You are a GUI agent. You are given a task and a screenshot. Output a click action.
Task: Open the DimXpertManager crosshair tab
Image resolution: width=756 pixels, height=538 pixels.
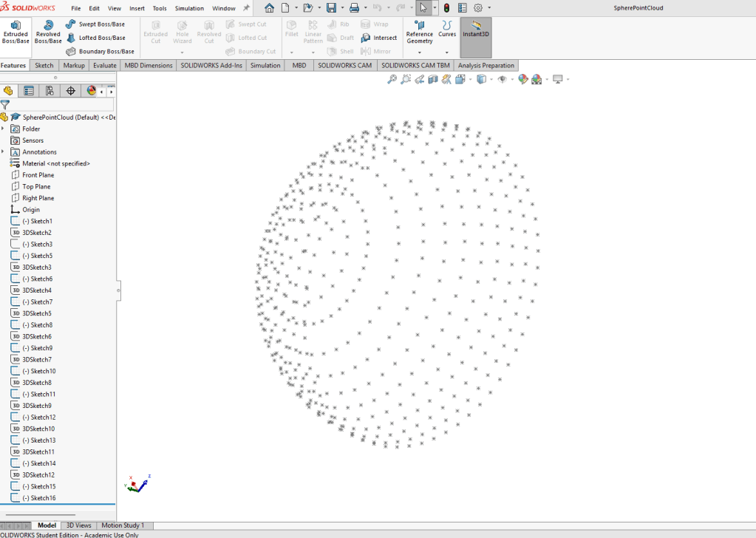71,91
